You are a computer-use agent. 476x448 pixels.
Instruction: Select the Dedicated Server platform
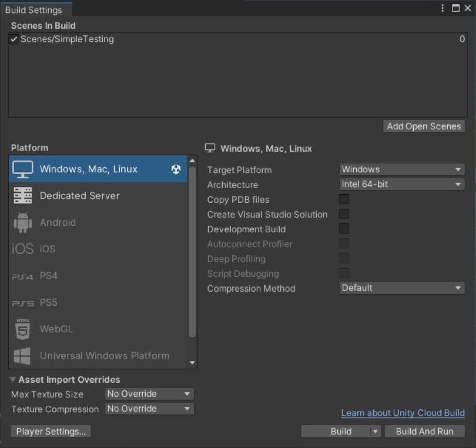pos(79,195)
